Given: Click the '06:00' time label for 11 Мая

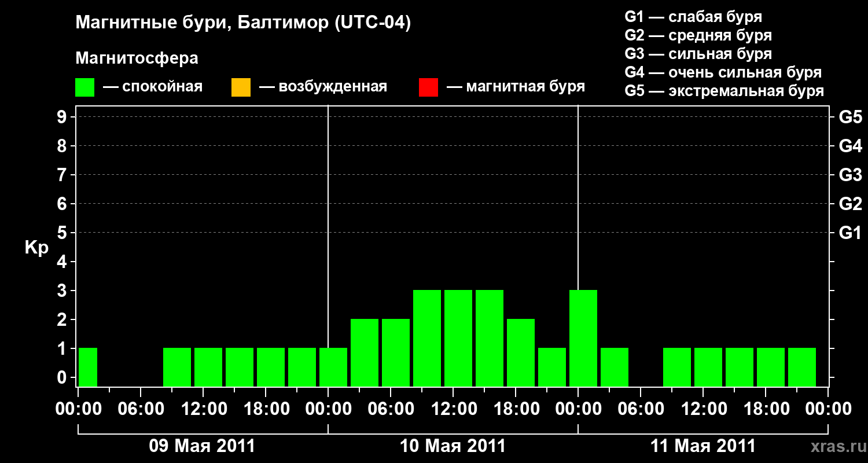Looking at the screenshot, I should pos(641,409).
